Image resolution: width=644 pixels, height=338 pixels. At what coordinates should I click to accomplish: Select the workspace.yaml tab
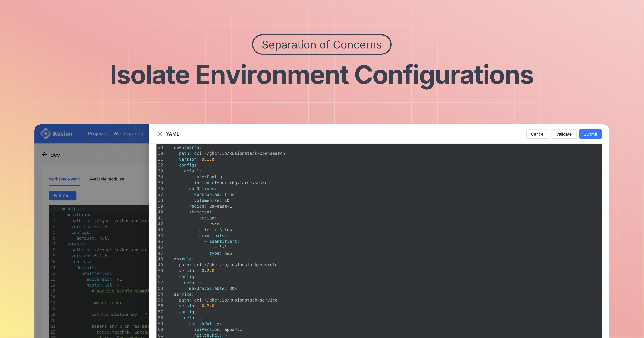[x=64, y=179]
